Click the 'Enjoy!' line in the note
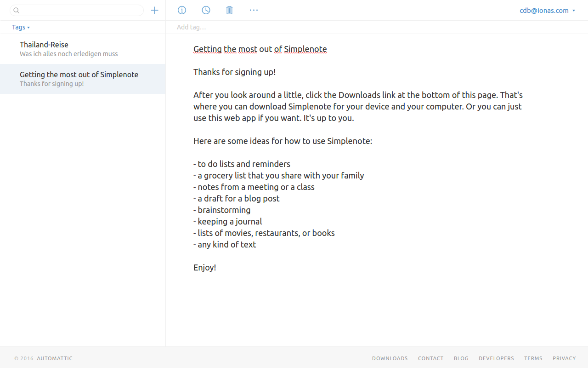 (x=204, y=268)
